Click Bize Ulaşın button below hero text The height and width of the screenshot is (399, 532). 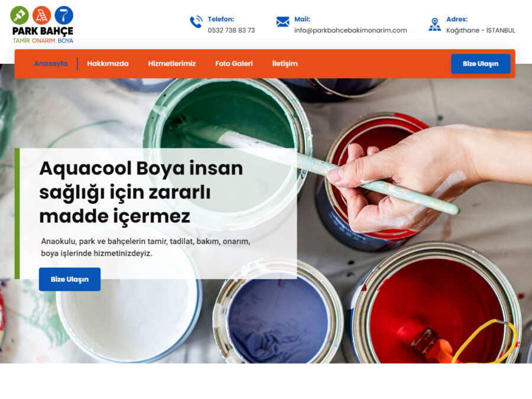70,279
